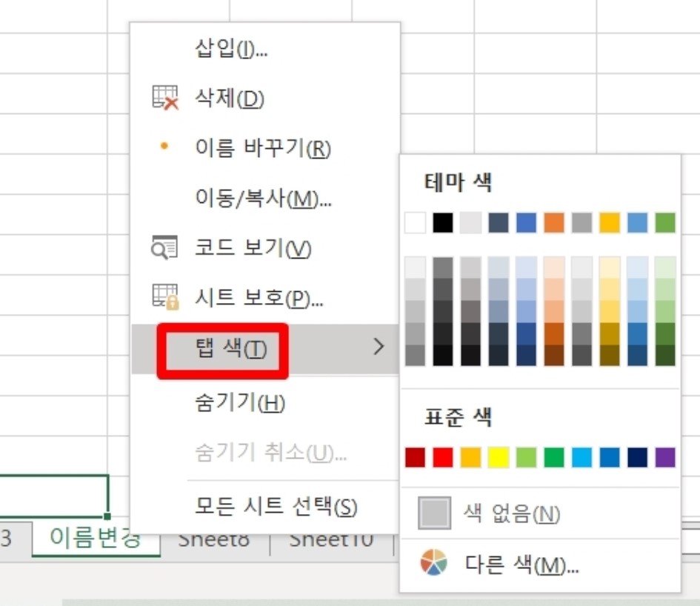Pick darkest green theme shade swatch
700x606 pixels.
pyautogui.click(x=664, y=356)
